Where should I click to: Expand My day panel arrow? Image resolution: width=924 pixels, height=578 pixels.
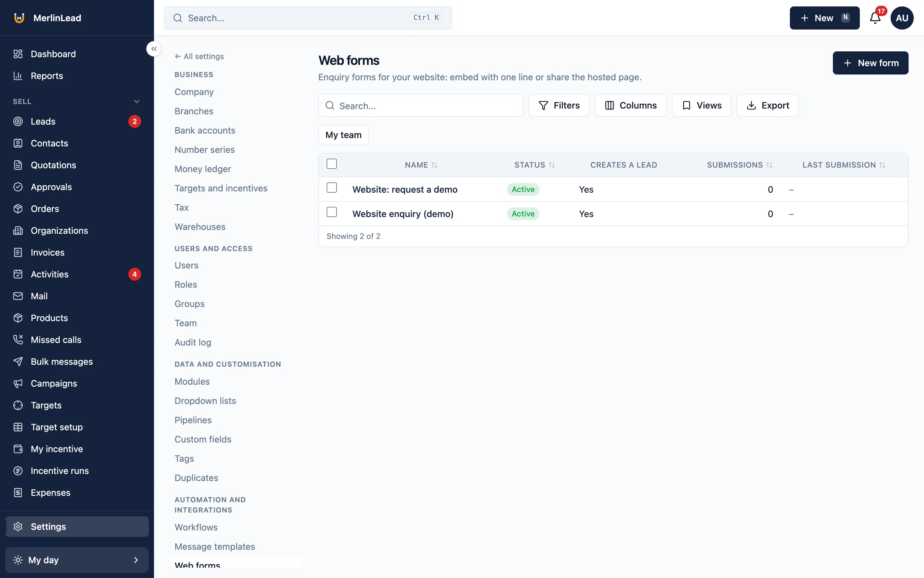(136, 560)
